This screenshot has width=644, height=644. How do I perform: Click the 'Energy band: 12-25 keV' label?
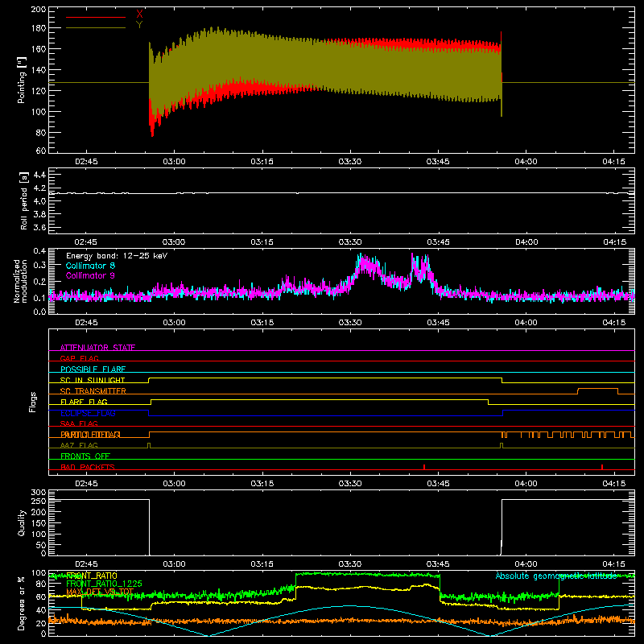[117, 256]
